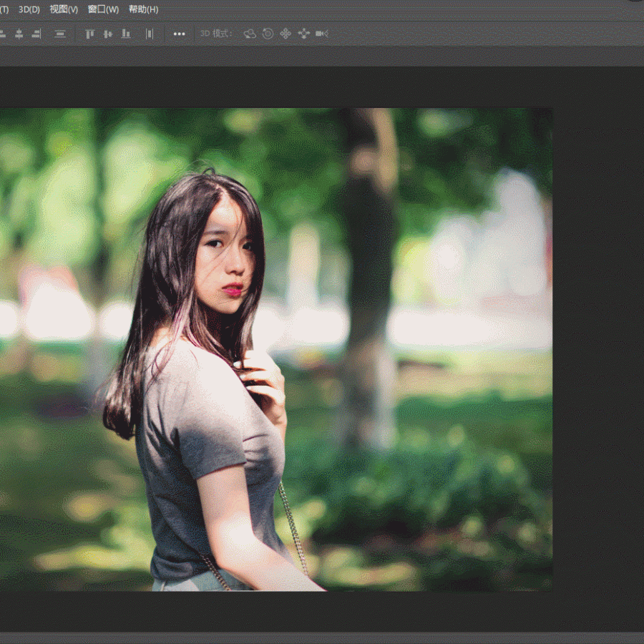Open the menu ending in (T)

tap(4, 9)
